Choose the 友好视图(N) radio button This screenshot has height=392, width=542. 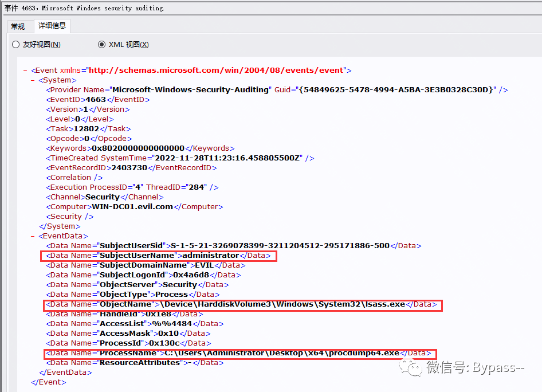click(x=36, y=45)
